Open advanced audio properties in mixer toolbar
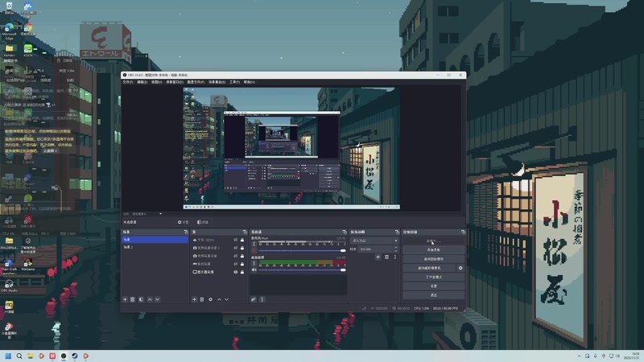The width and height of the screenshot is (644, 362). [254, 299]
